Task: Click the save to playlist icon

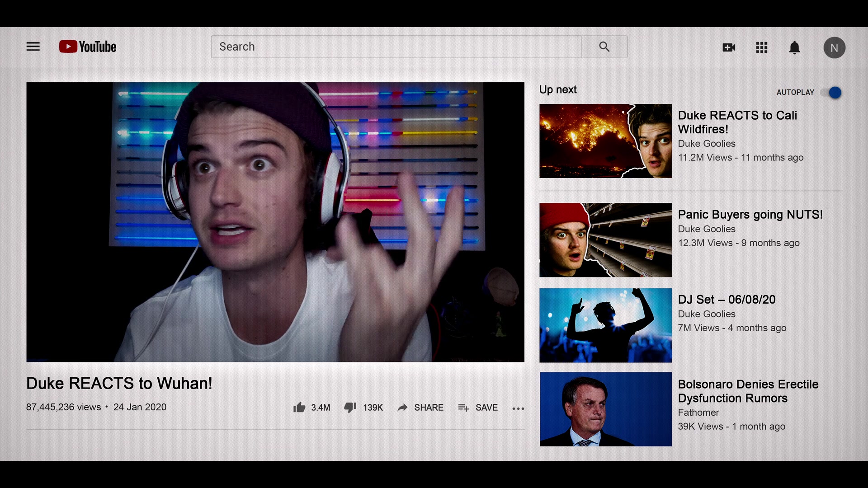Action: 463,408
